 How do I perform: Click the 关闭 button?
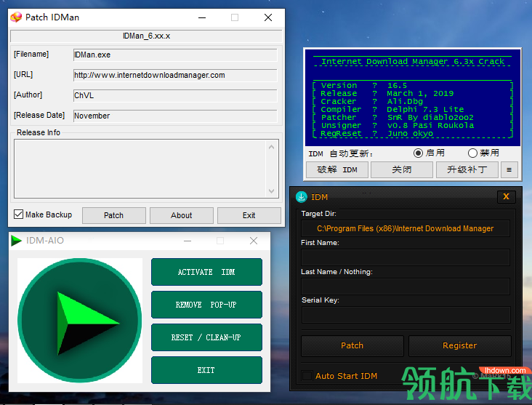(402, 169)
